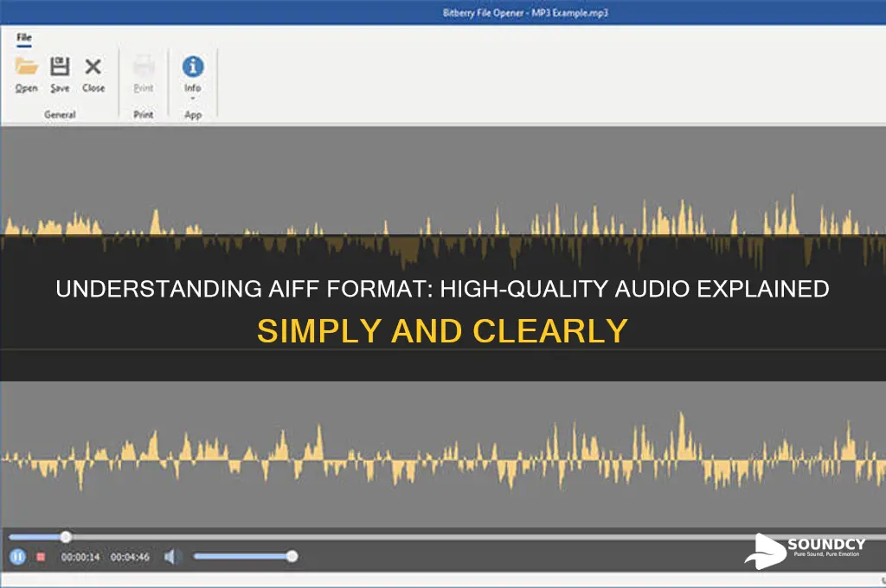Expand the Info dropdown arrow

(x=193, y=99)
